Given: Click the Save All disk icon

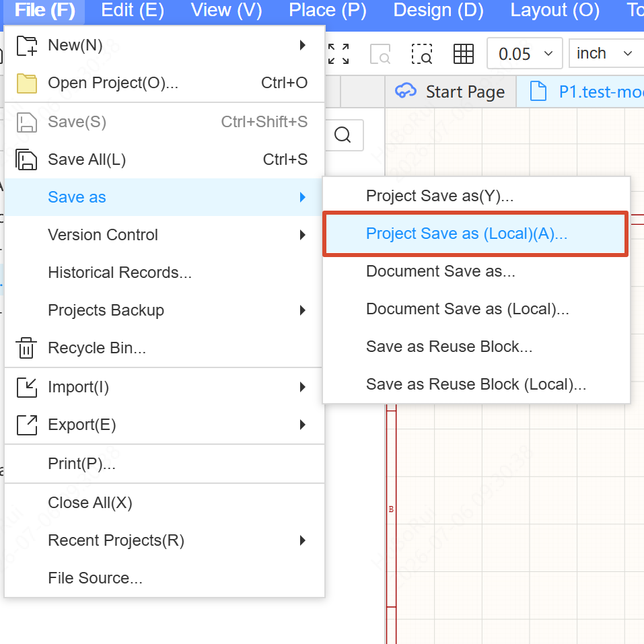Looking at the screenshot, I should (x=26, y=159).
